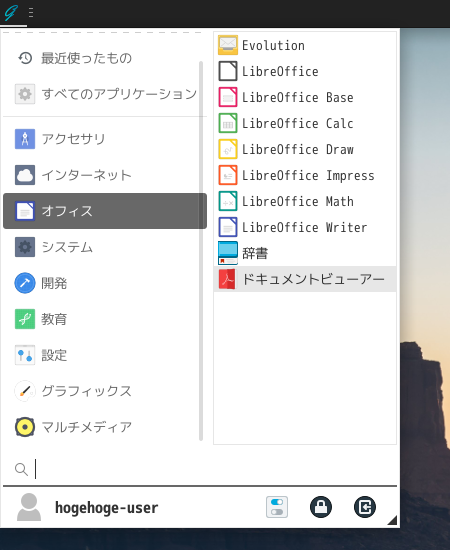Open LibreOffice Writer icon
Screen dimensions: 450x550
point(228,227)
